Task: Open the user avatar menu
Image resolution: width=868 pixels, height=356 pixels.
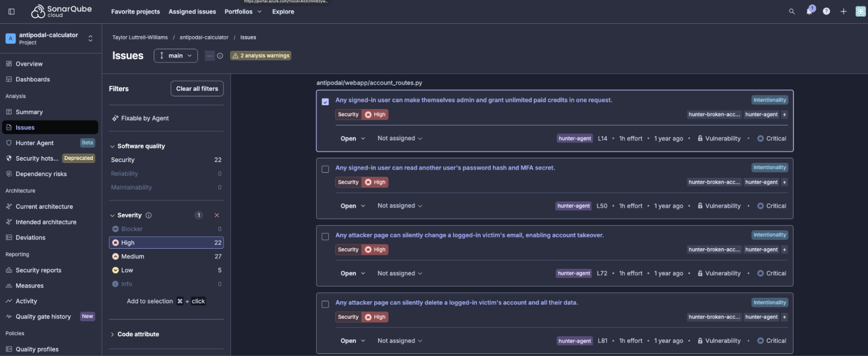Action: tap(860, 12)
